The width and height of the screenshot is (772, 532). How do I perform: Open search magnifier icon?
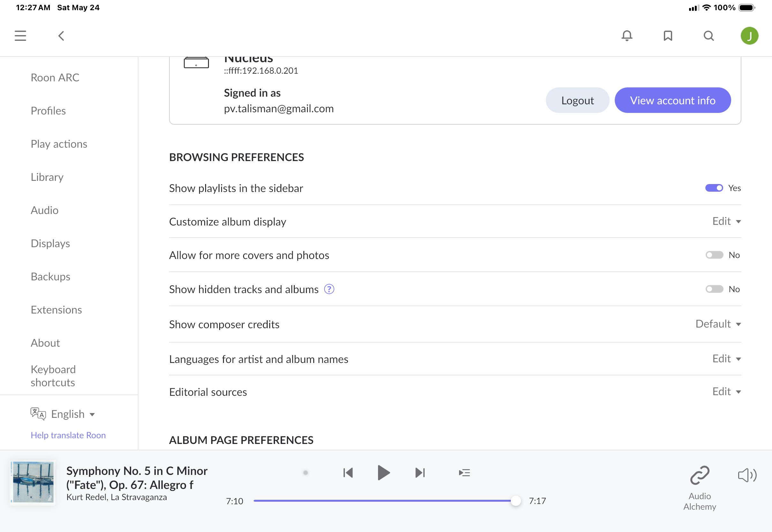[709, 36]
